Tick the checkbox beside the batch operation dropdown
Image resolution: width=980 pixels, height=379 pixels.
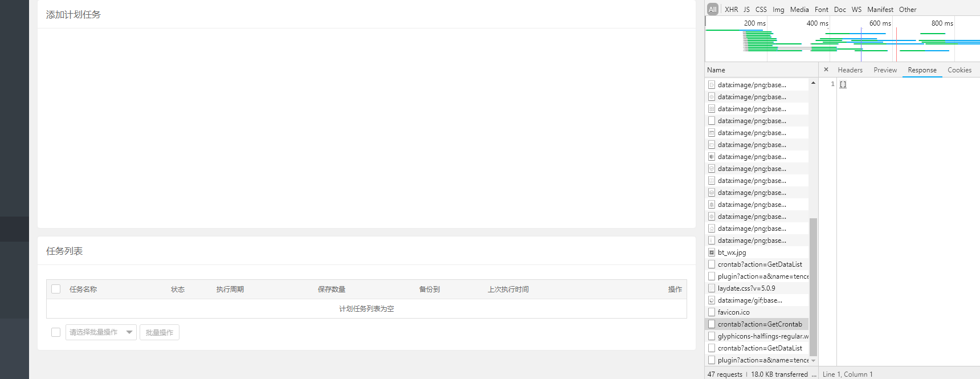click(x=56, y=332)
